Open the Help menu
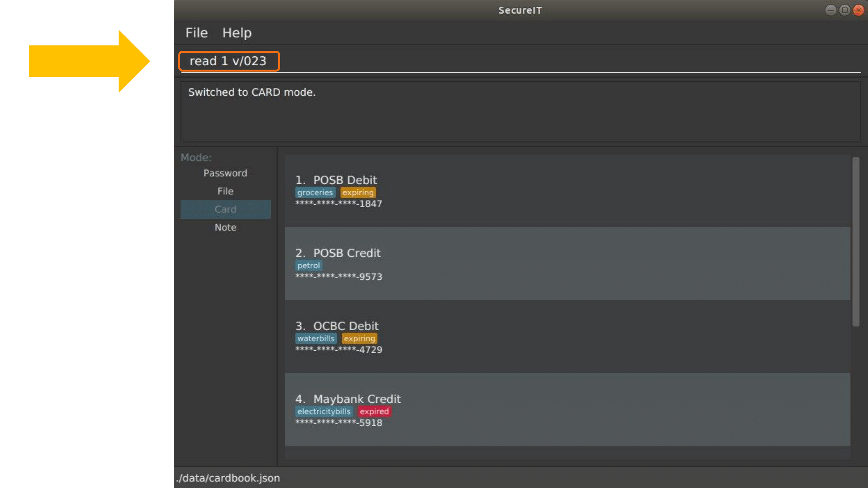Viewport: 868px width, 488px height. pyautogui.click(x=237, y=33)
